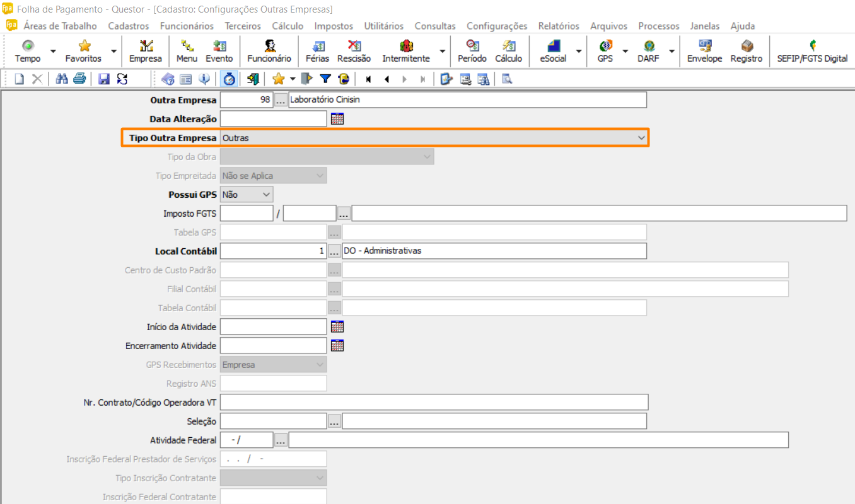This screenshot has width=855, height=504.
Task: Open the Impostos menu
Action: click(x=334, y=26)
